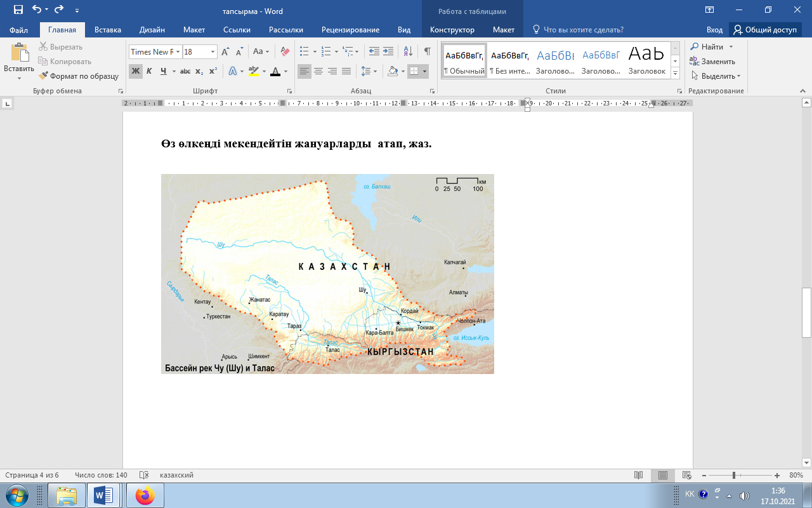
Task: Click the bulleted list icon
Action: point(304,51)
